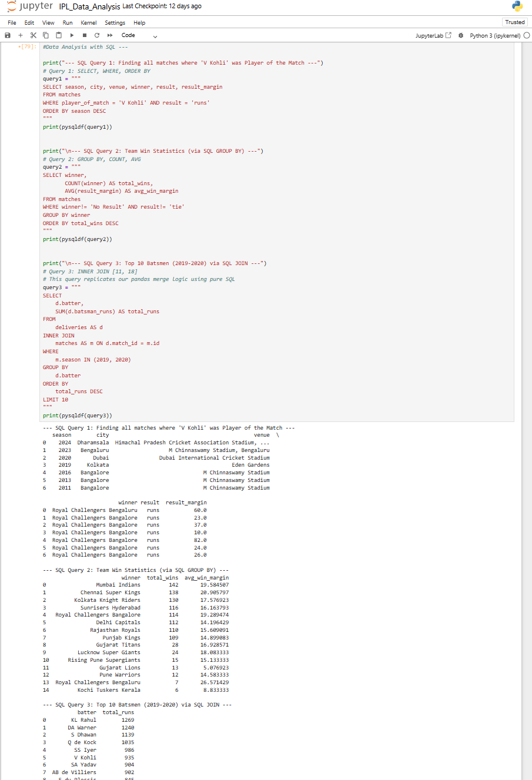The width and height of the screenshot is (532, 780).
Task: Open the File menu
Action: click(x=11, y=22)
